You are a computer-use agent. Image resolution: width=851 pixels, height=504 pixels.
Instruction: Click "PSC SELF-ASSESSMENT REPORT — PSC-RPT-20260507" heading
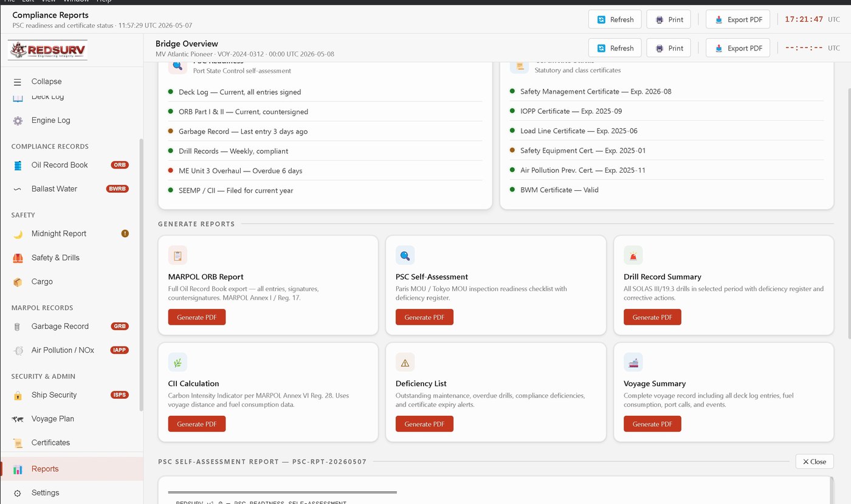[x=262, y=462]
